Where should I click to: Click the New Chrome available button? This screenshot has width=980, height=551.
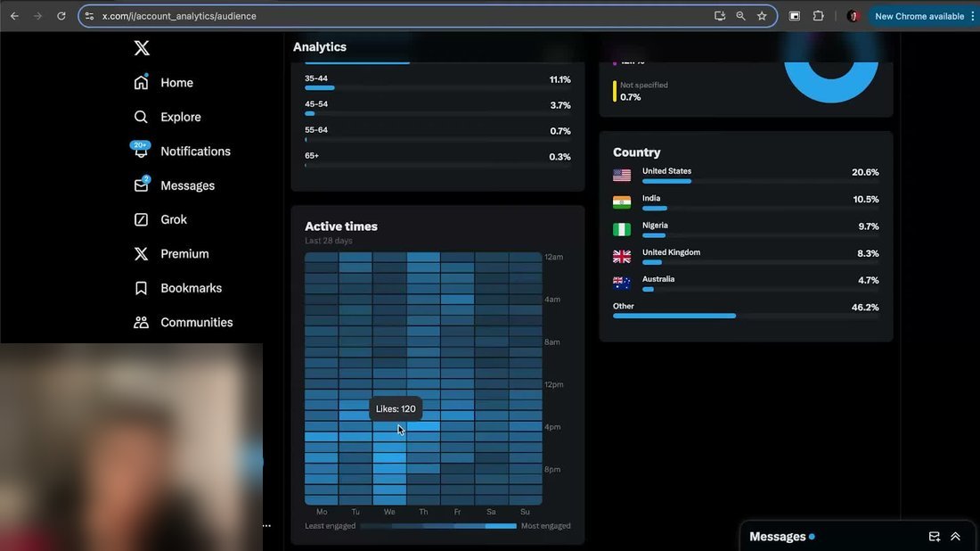click(x=919, y=16)
